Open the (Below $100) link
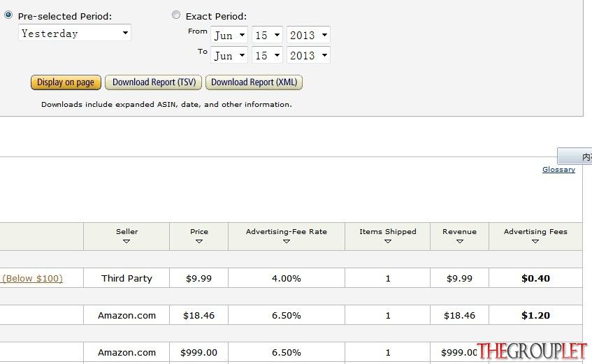The image size is (592, 364). (x=32, y=278)
